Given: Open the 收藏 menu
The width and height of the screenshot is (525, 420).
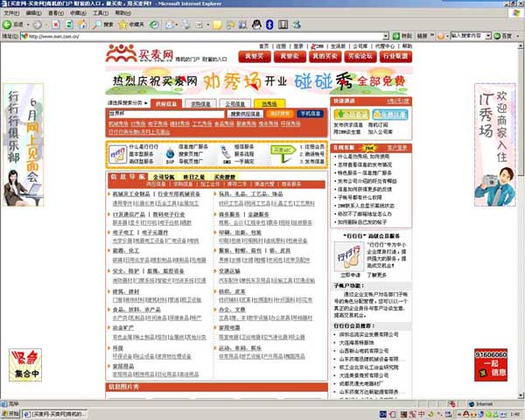Looking at the screenshot, I should point(78,13).
